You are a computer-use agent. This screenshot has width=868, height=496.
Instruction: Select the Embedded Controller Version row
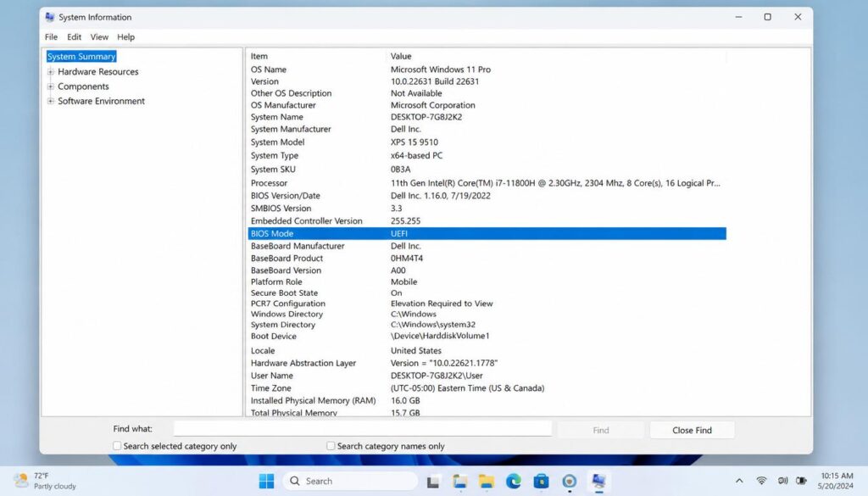pyautogui.click(x=487, y=221)
